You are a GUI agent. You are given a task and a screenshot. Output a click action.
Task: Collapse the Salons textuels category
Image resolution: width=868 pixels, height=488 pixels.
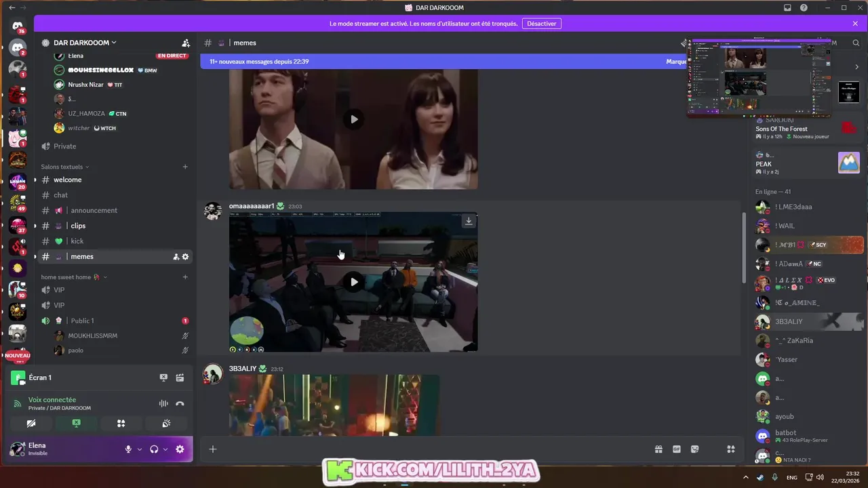coord(64,167)
